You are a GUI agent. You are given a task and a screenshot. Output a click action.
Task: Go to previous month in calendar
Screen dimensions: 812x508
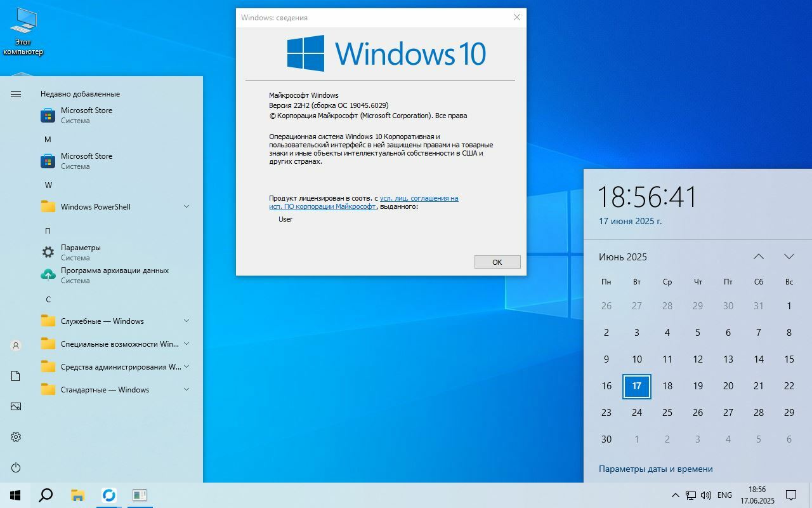pyautogui.click(x=758, y=257)
